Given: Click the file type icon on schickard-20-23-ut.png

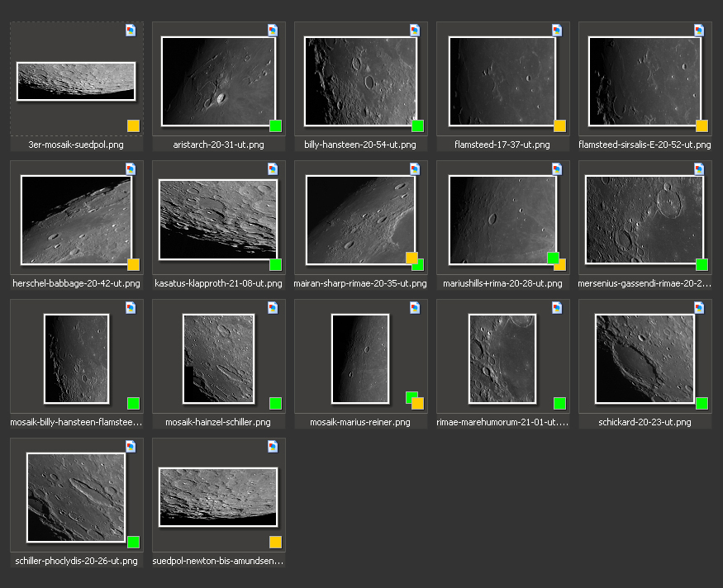Looking at the screenshot, I should coord(699,308).
